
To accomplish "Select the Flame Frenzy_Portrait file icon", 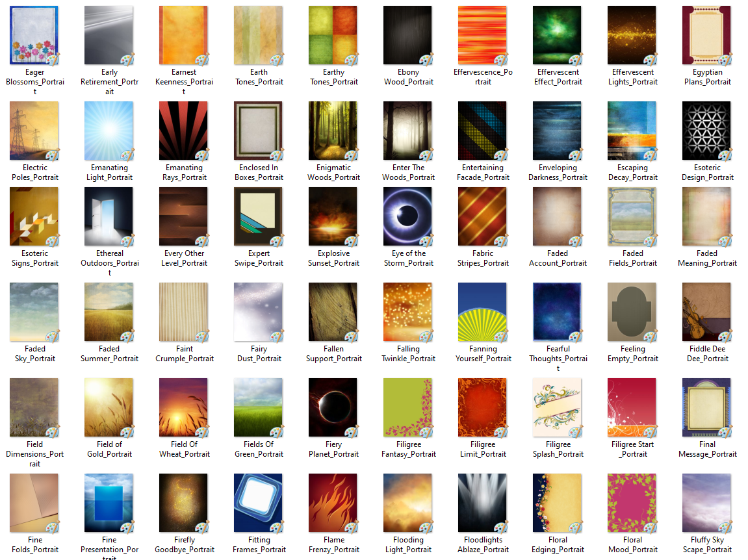I will click(333, 503).
